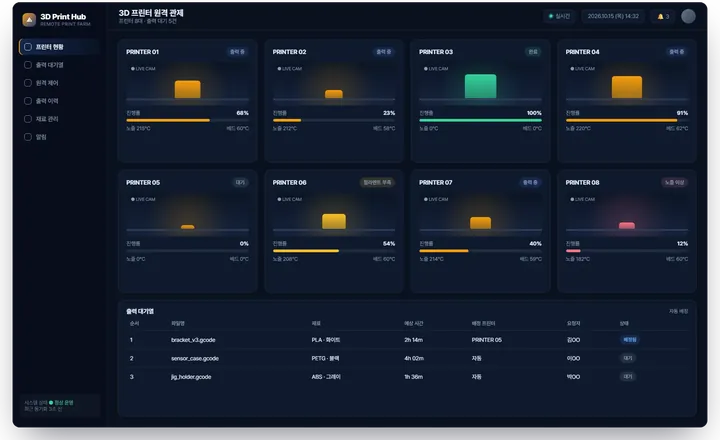
Task: Click the date and time display in header
Action: (613, 16)
